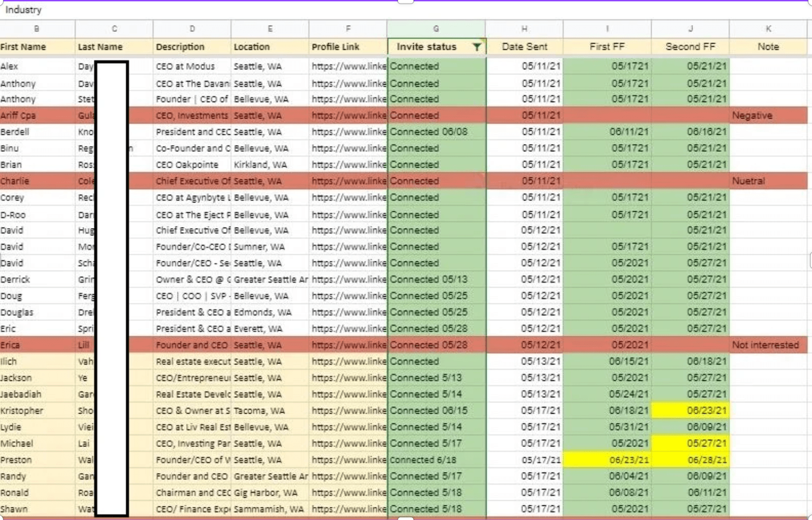Click the Note header cell
The height and width of the screenshot is (520, 812).
point(768,47)
